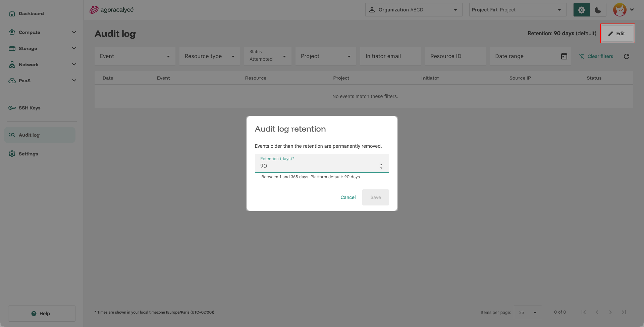This screenshot has width=644, height=327.
Task: Cancel the Audit log retention dialog
Action: click(x=348, y=197)
